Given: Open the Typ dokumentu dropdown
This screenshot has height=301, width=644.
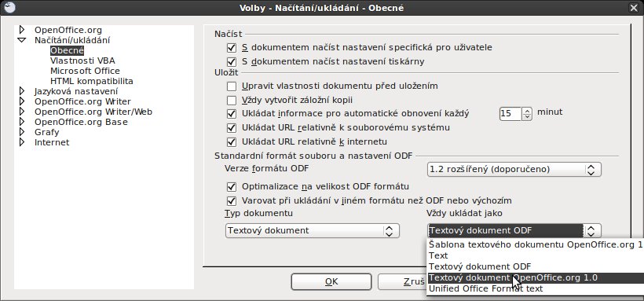Looking at the screenshot, I should click(312, 230).
